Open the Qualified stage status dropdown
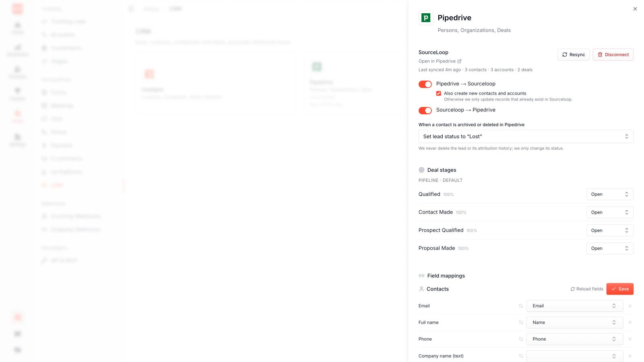 (x=610, y=194)
